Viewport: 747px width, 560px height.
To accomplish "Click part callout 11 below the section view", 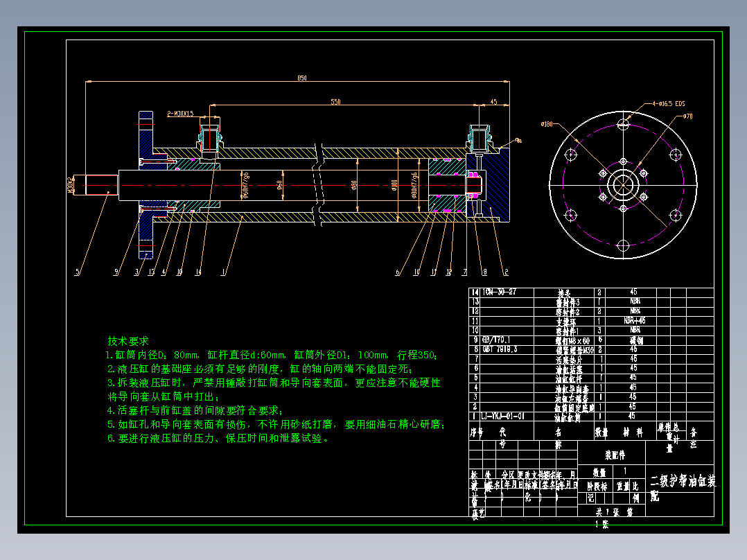I will pyautogui.click(x=434, y=272).
